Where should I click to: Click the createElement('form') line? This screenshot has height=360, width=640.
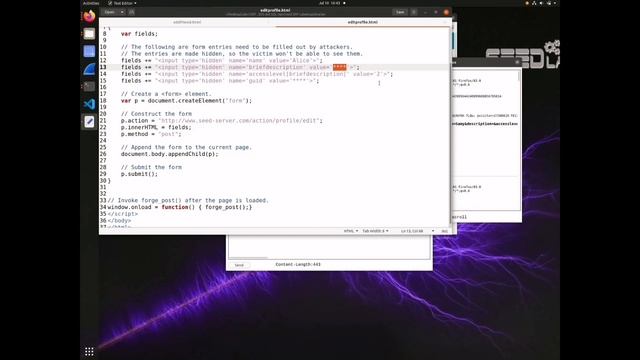(186, 101)
